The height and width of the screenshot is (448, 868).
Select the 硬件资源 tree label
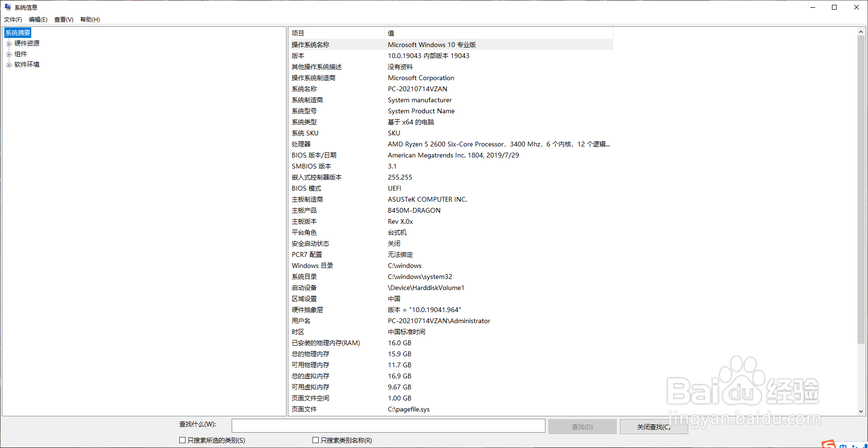point(27,43)
